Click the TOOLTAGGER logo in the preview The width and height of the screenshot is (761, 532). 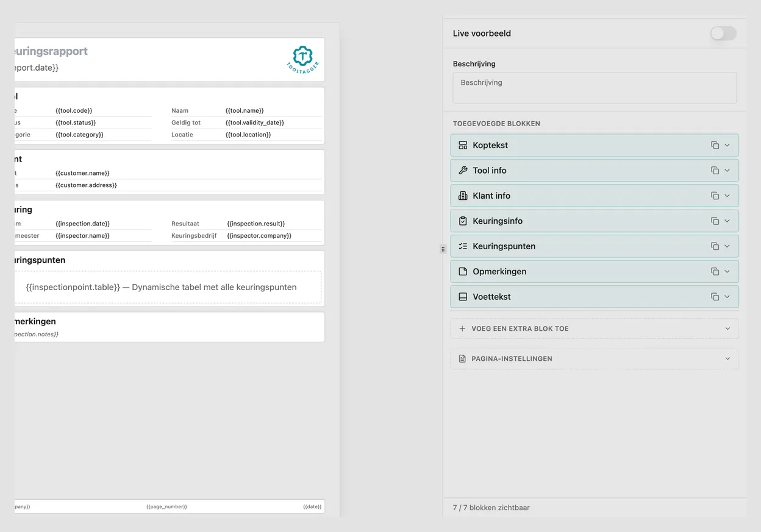tap(302, 60)
